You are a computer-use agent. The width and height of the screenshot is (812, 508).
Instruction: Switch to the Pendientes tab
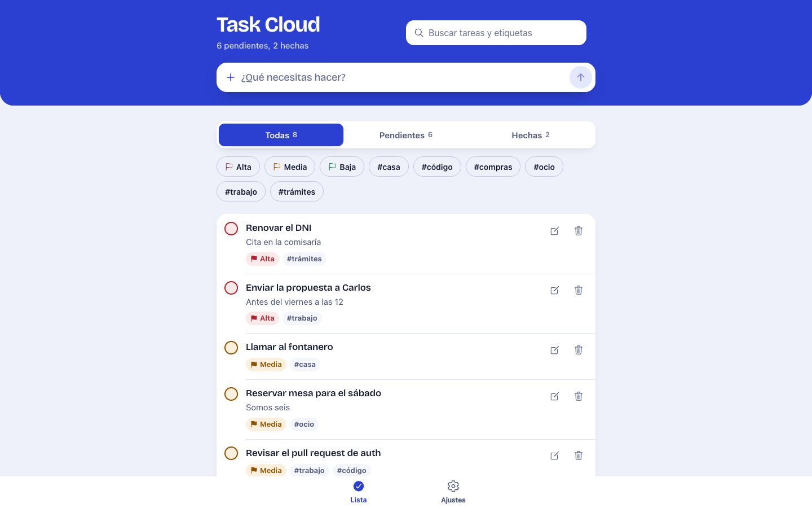pos(406,135)
